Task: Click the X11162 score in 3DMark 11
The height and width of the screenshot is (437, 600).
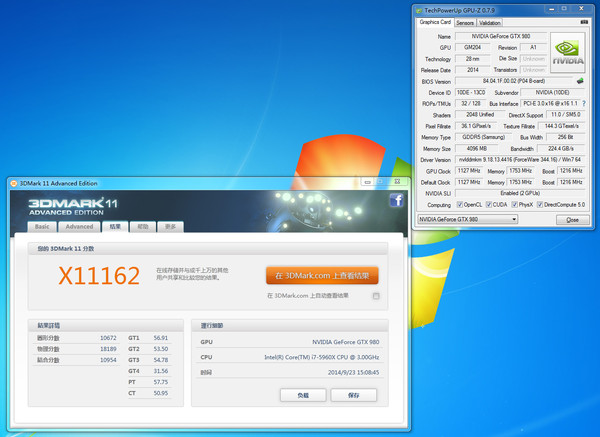Action: pos(99,276)
